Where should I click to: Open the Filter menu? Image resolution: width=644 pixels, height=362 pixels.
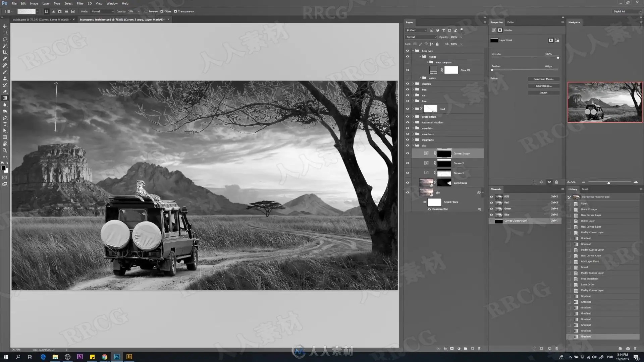pyautogui.click(x=80, y=3)
